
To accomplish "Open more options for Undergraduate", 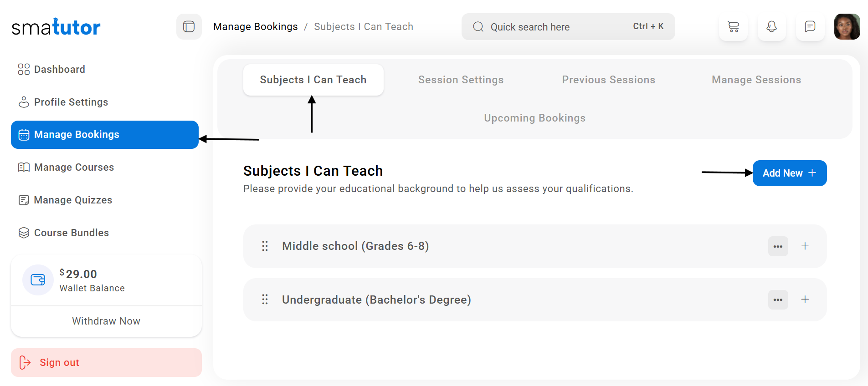I will tap(778, 300).
